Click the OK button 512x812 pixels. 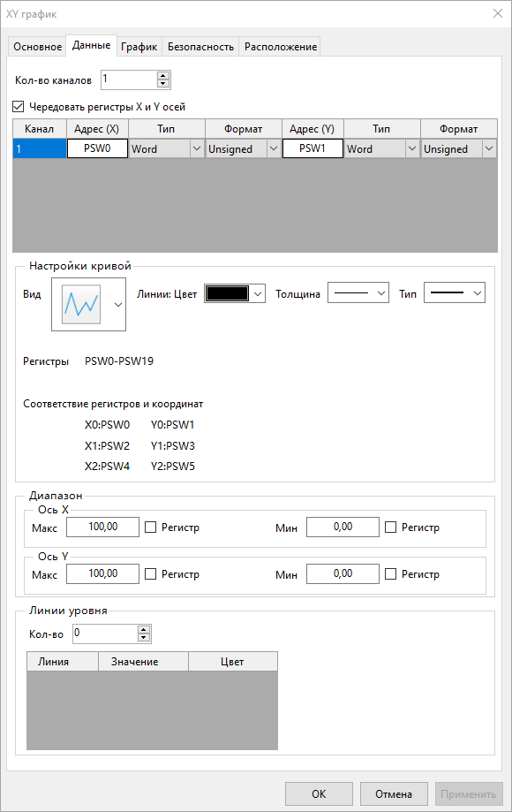click(x=319, y=793)
